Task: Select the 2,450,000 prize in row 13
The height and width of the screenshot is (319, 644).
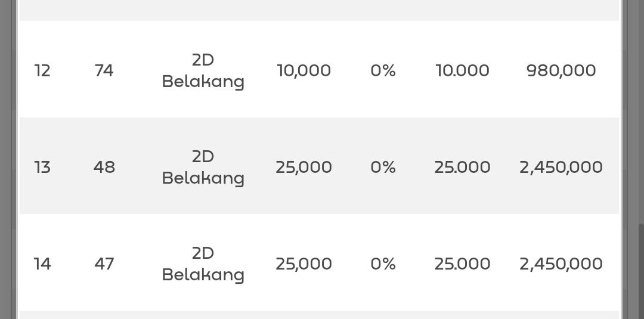Action: pyautogui.click(x=561, y=167)
